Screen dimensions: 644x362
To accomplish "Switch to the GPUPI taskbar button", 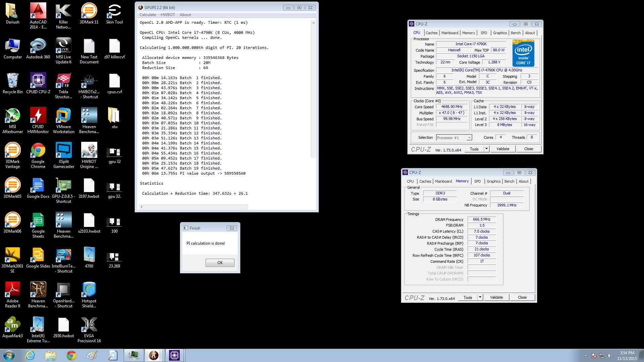I will 154,355.
